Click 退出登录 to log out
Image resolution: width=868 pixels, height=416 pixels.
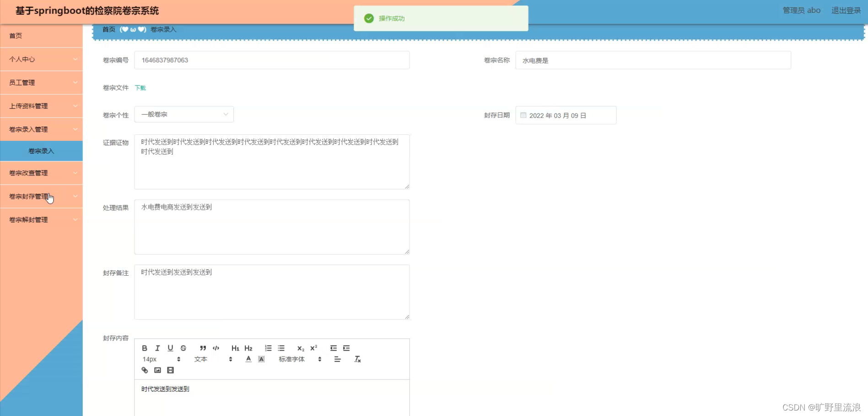846,10
